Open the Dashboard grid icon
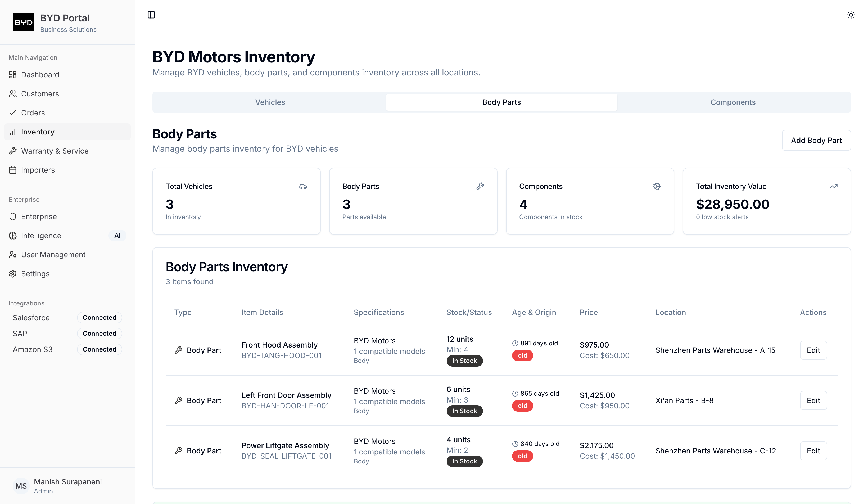This screenshot has width=868, height=504. point(13,75)
